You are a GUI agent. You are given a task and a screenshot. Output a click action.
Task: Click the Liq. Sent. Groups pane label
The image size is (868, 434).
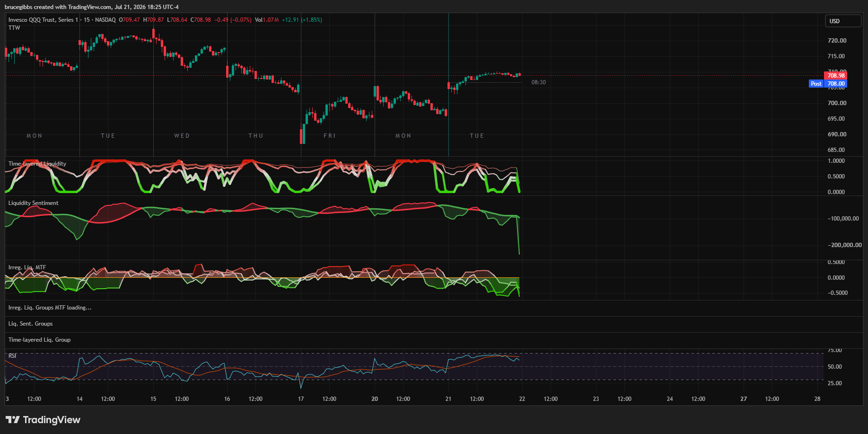(x=30, y=324)
